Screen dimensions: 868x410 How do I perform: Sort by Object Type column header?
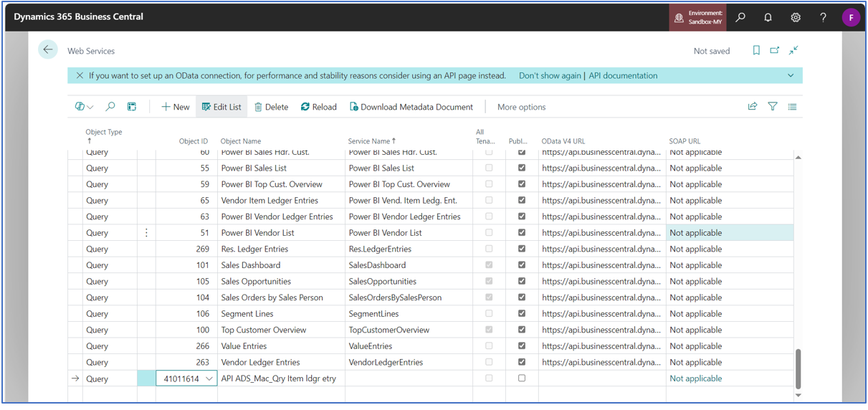coord(104,135)
